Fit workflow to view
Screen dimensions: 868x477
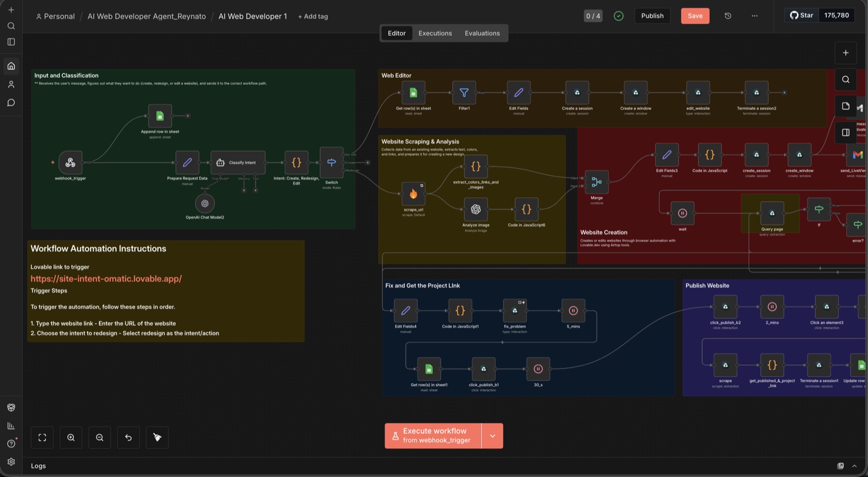click(42, 437)
